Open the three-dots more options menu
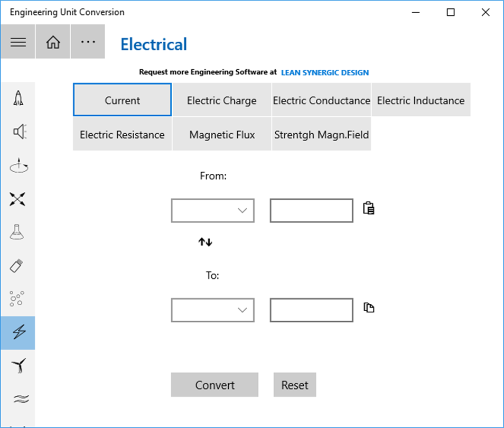The width and height of the screenshot is (504, 428). pos(88,42)
